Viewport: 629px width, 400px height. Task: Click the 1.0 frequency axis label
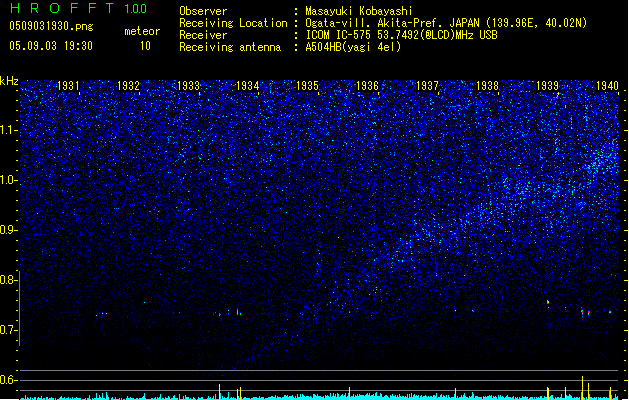(8, 180)
